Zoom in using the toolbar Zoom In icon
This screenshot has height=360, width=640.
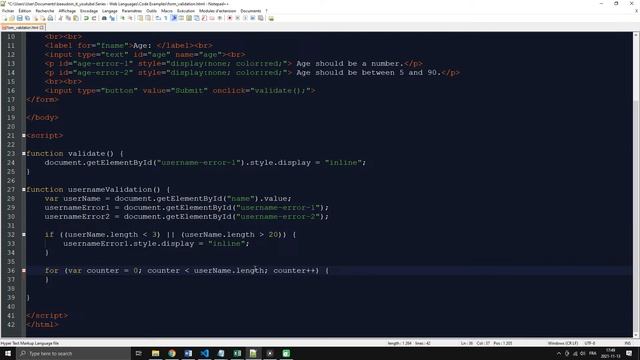pyautogui.click(x=122, y=18)
